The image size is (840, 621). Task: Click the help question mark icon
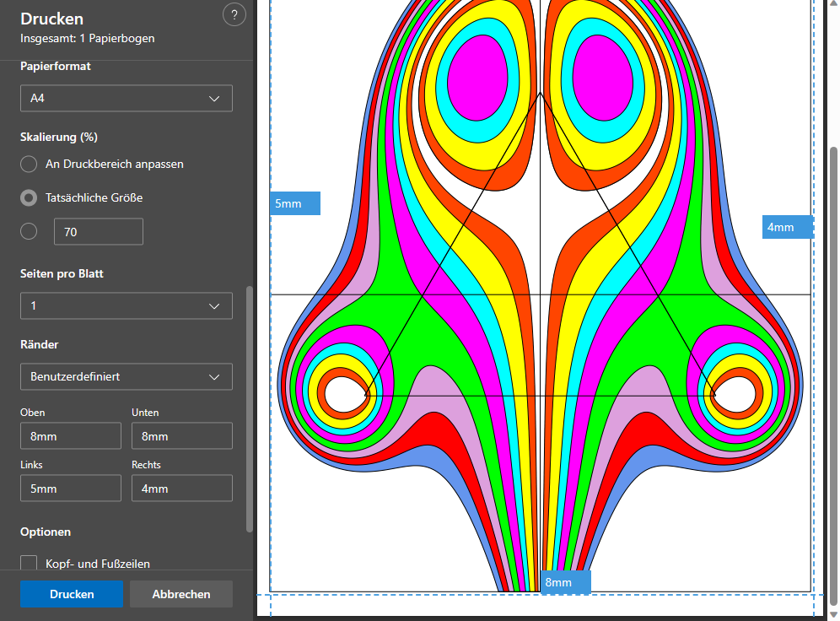pos(234,14)
